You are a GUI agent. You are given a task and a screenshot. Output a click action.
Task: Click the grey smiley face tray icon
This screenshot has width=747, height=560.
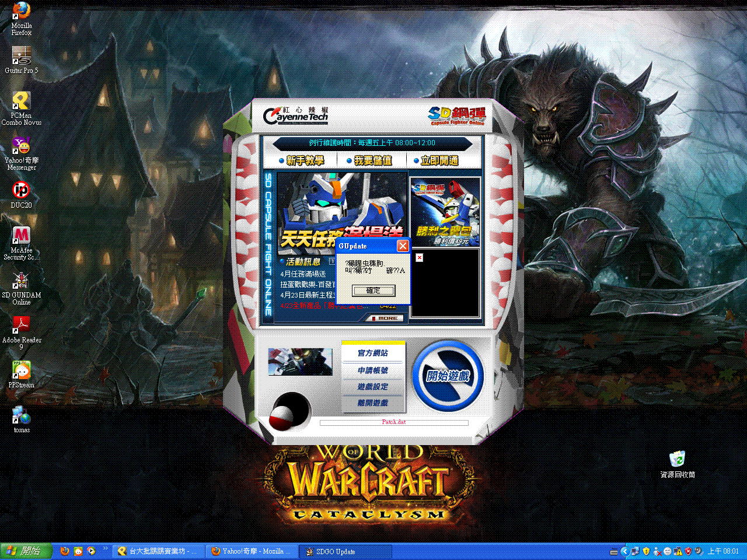[668, 551]
